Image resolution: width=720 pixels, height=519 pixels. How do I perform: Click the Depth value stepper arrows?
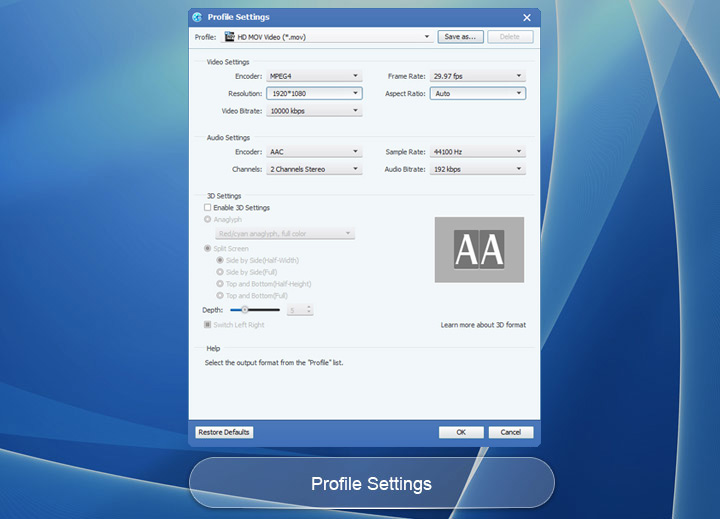click(309, 310)
